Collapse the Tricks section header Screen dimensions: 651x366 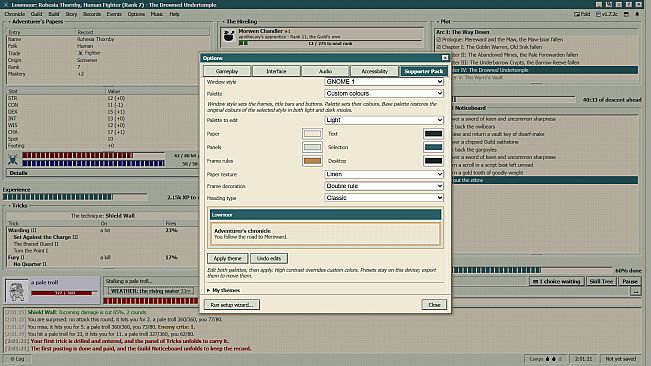click(x=17, y=205)
